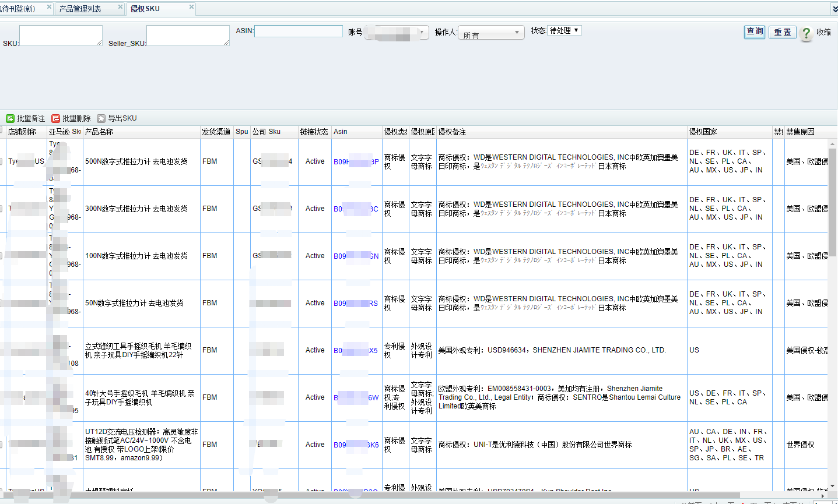Click the vertical scrollbar thumb of the table
Screen dimensions: 838x504
833,202
